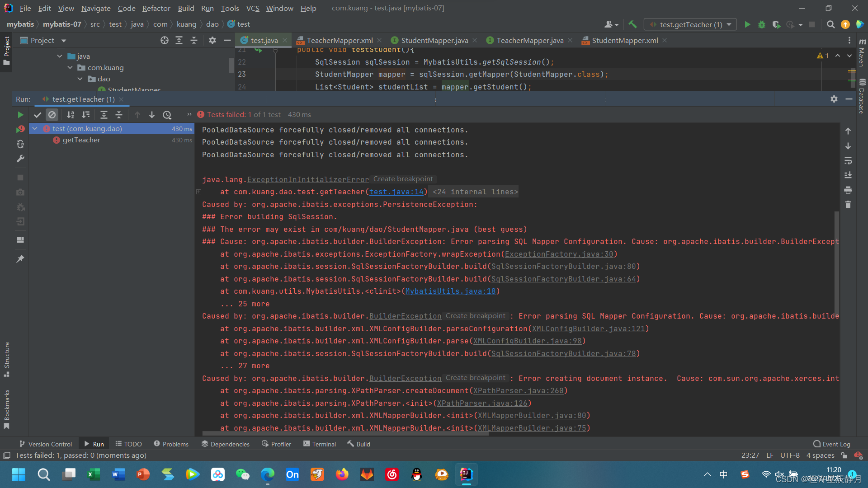Rerun failed tests in Run panel
The width and height of the screenshot is (868, 488).
click(20, 129)
